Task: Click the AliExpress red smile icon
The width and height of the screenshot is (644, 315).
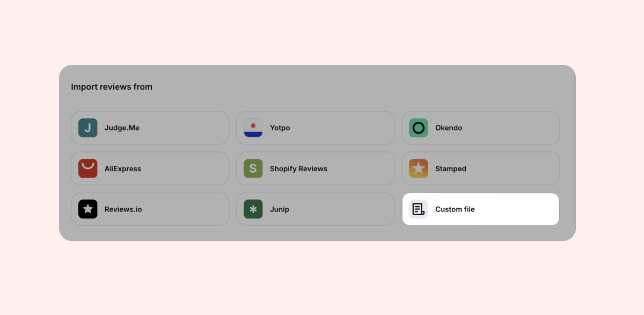Action: point(88,169)
